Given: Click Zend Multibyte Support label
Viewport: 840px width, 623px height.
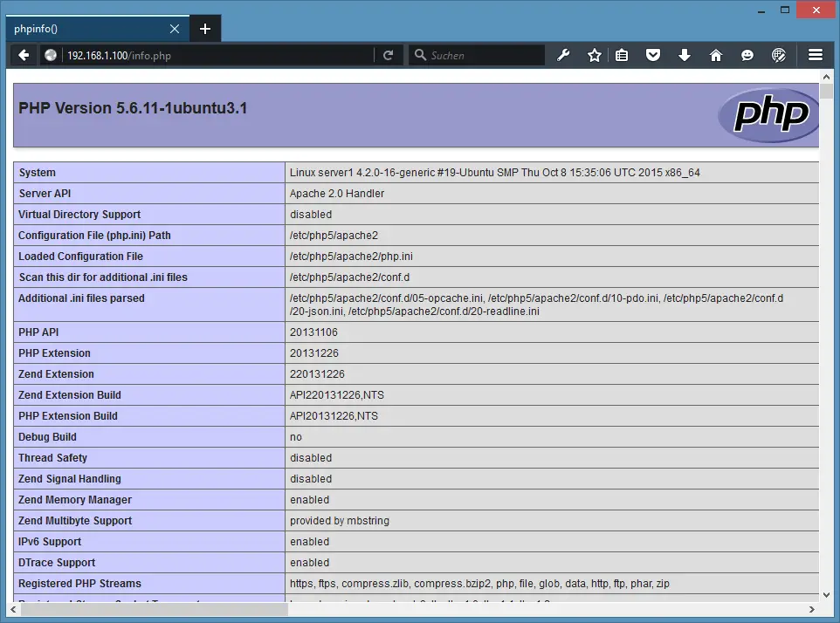Looking at the screenshot, I should pos(75,520).
